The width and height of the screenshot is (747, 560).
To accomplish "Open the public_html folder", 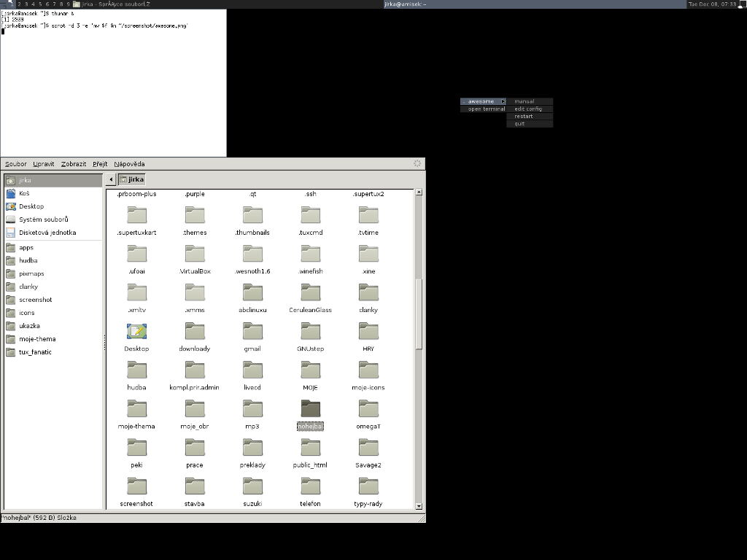I will (x=310, y=448).
